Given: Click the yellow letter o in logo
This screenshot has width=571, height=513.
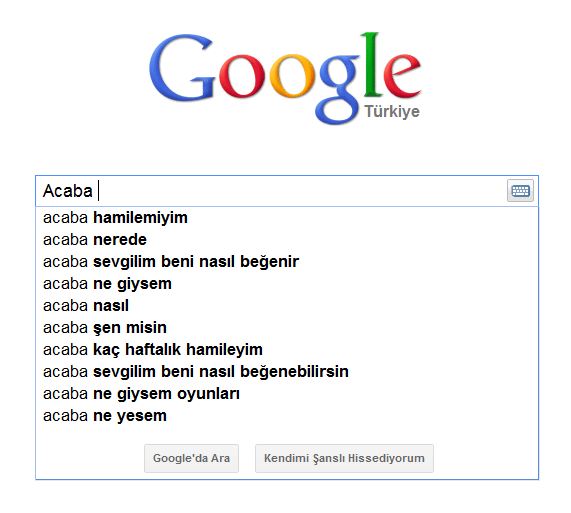Looking at the screenshot, I should click(291, 76).
